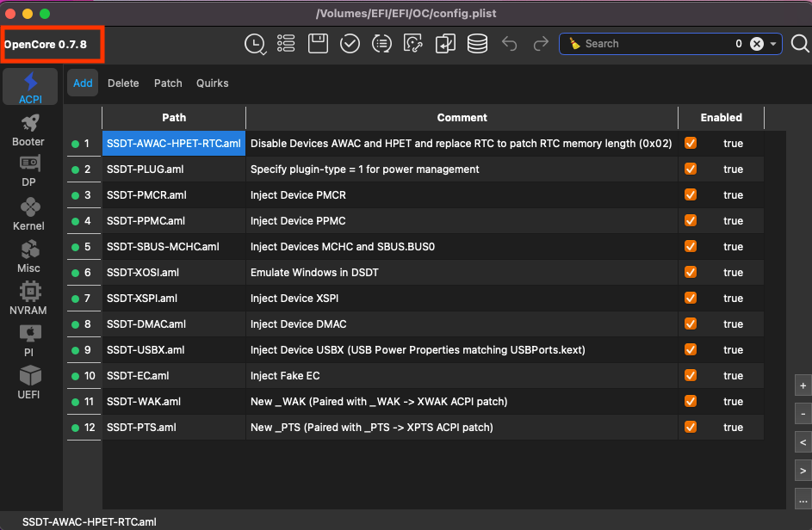Viewport: 812px width, 530px height.
Task: Open the search options dropdown arrow
Action: point(773,44)
